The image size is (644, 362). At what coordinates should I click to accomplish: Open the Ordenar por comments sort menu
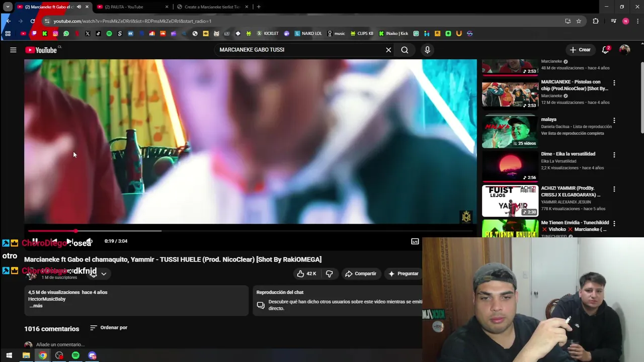(109, 328)
